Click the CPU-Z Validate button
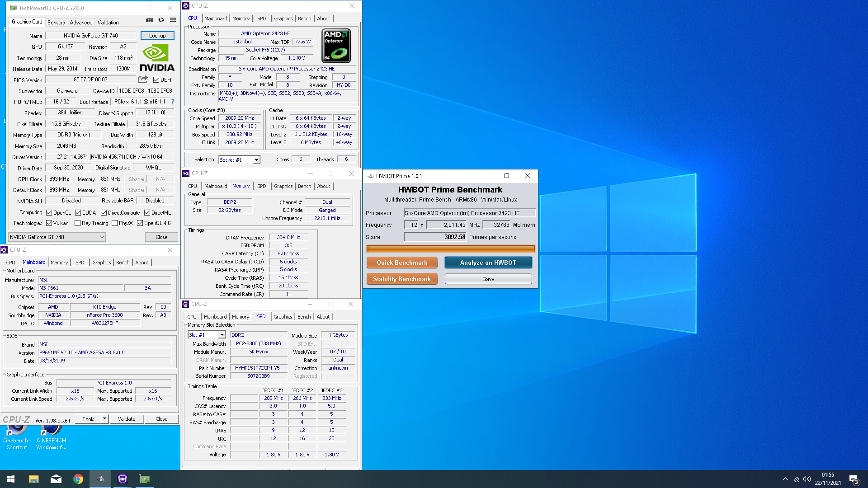868x488 pixels. (x=127, y=419)
